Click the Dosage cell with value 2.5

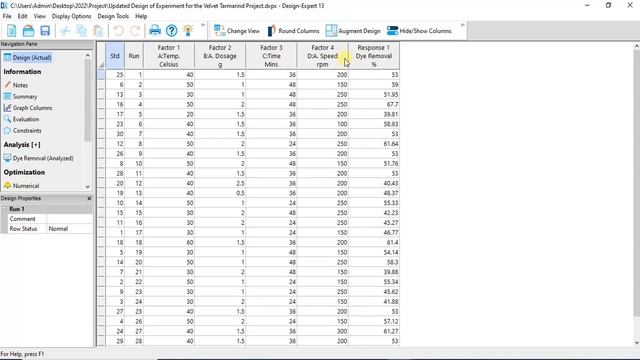[x=220, y=183]
